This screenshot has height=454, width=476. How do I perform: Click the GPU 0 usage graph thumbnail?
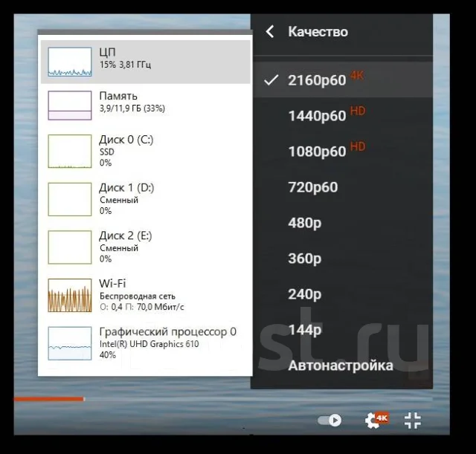(69, 343)
